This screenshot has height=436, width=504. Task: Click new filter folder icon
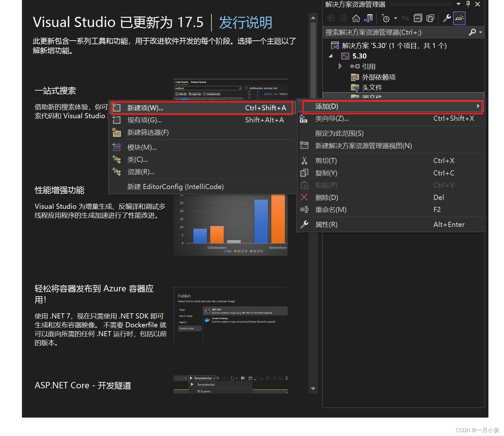[116, 132]
